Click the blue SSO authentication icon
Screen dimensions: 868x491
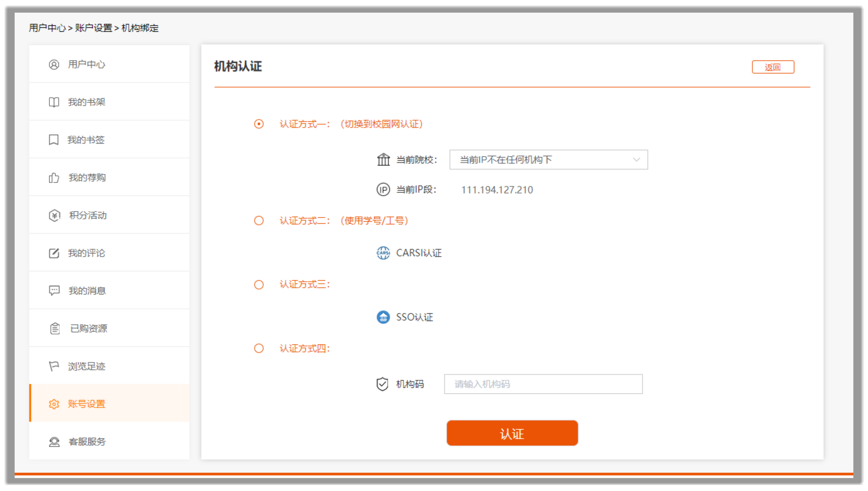click(383, 317)
